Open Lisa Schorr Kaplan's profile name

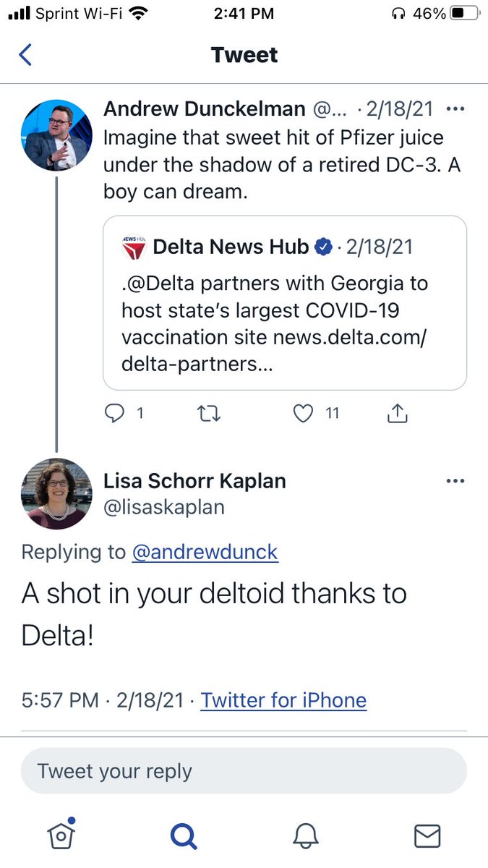[194, 481]
